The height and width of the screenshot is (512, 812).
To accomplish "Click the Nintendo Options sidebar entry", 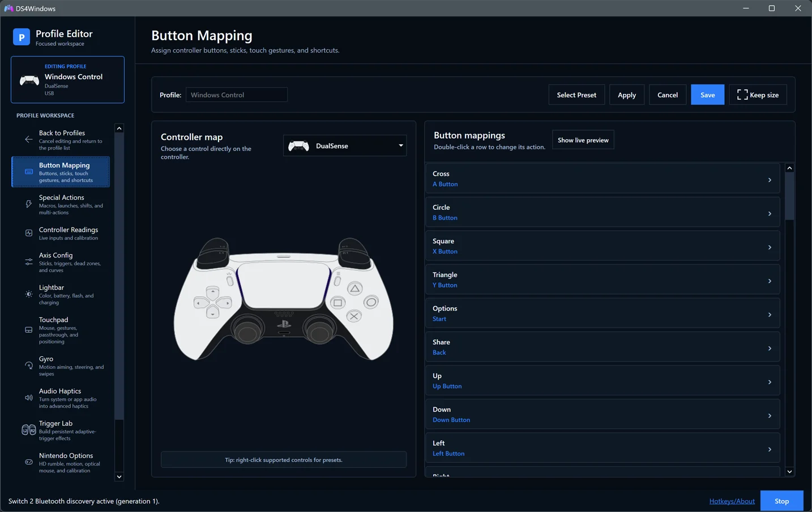I will [61, 462].
